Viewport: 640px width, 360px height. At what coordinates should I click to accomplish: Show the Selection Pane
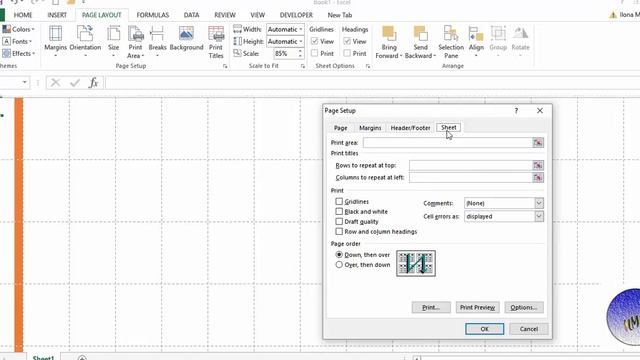tap(451, 42)
